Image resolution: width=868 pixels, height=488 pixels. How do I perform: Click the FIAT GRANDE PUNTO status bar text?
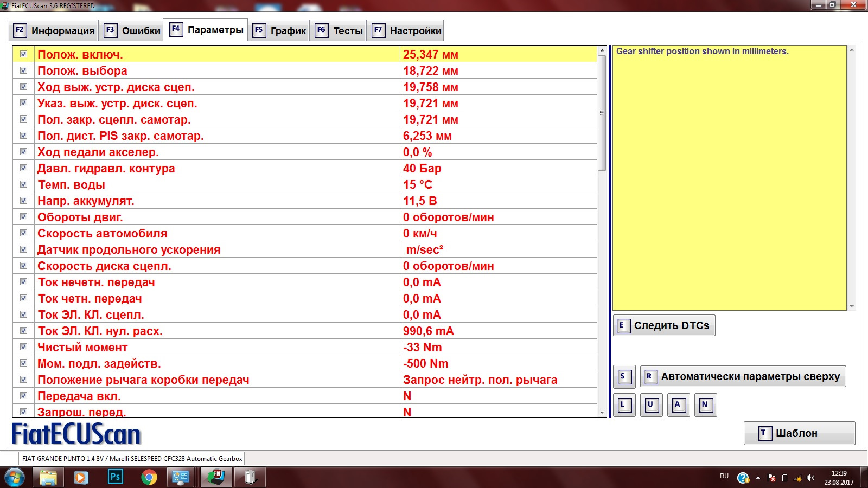tap(132, 458)
